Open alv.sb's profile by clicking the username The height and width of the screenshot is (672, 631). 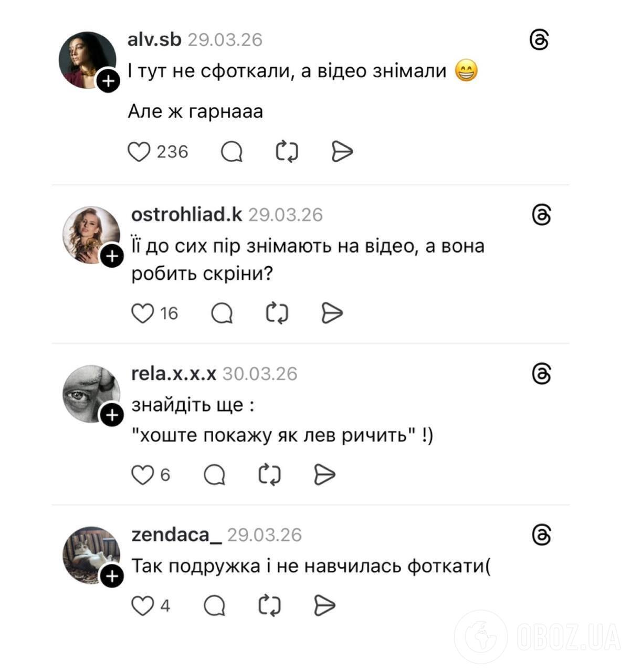[x=154, y=39]
